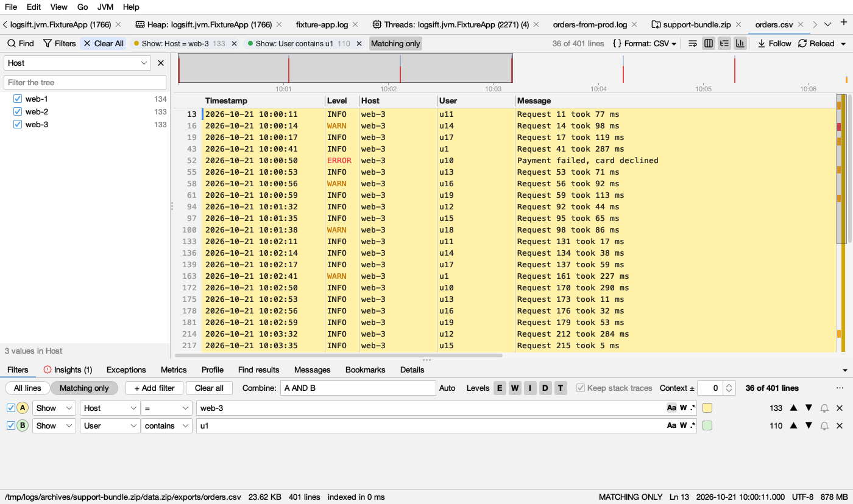Open the Exceptions bottom tab
Viewport: 853px width, 504px height.
126,369
